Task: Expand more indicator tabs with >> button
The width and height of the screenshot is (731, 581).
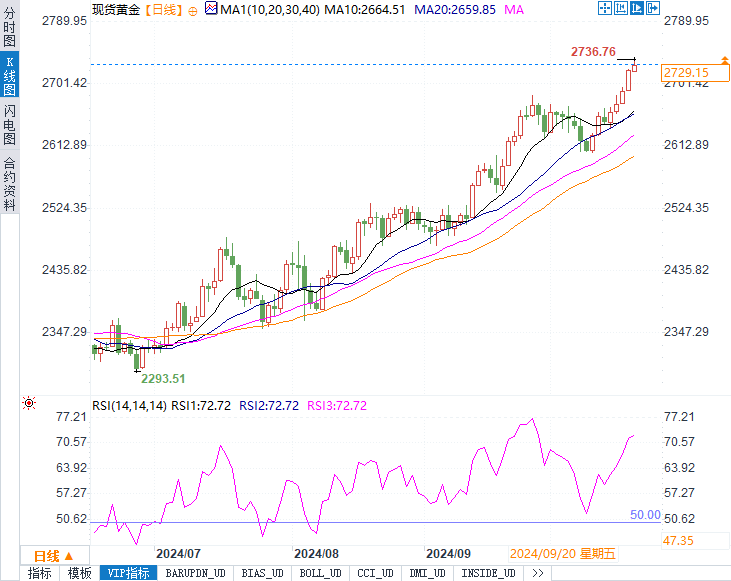Action: tap(537, 573)
